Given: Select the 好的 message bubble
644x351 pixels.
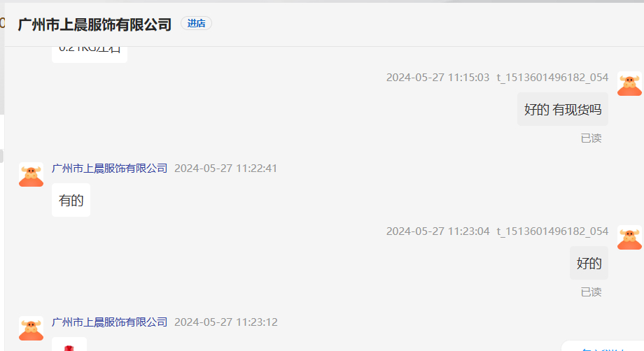Looking at the screenshot, I should coord(589,263).
